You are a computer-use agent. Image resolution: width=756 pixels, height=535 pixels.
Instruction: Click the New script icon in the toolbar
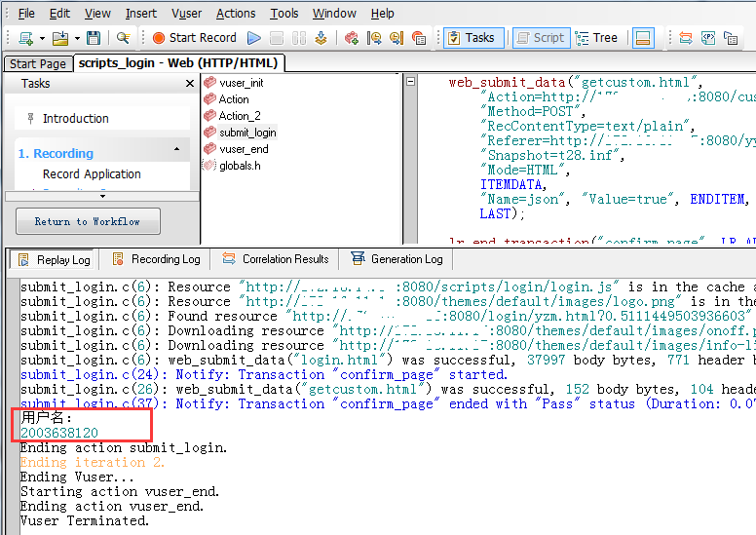click(x=24, y=38)
